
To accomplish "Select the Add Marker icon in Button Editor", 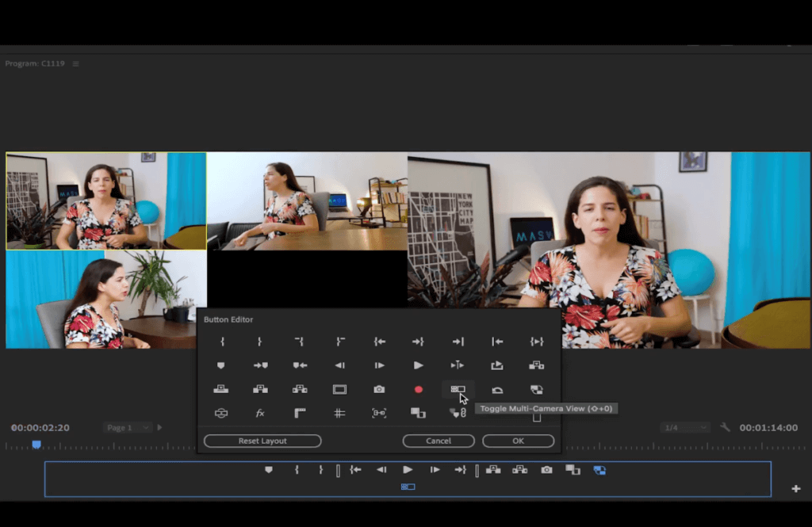I will tap(221, 365).
